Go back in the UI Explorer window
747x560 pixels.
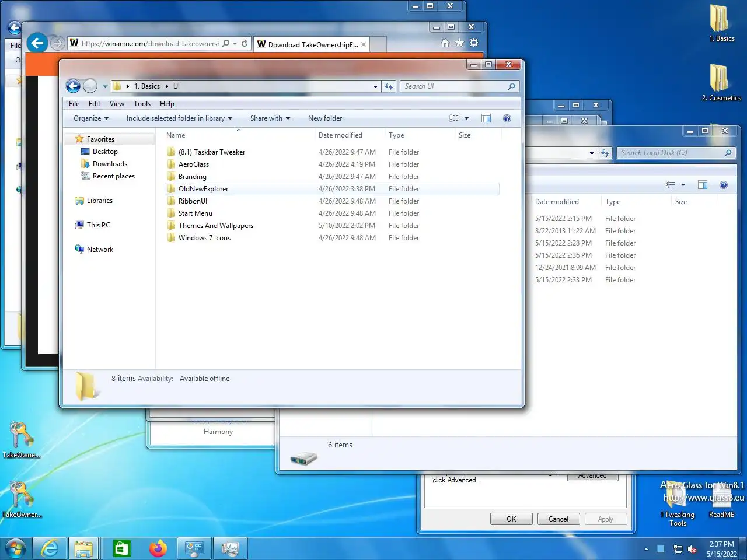(73, 86)
